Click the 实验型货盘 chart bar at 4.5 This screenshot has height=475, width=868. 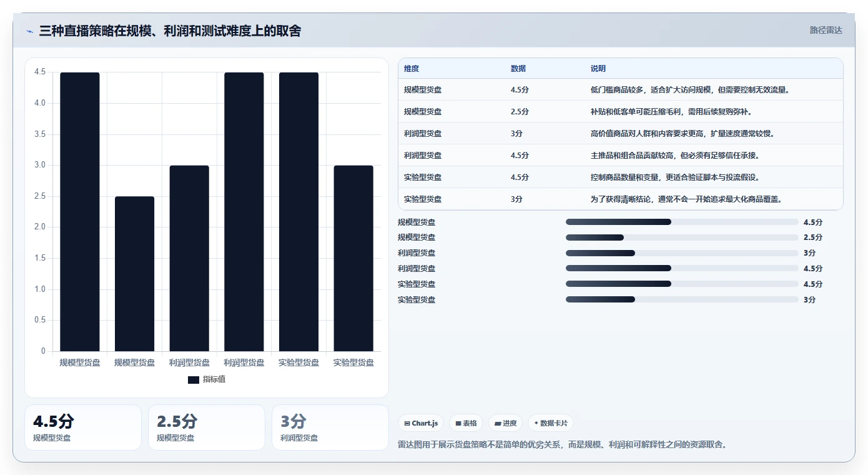298,212
